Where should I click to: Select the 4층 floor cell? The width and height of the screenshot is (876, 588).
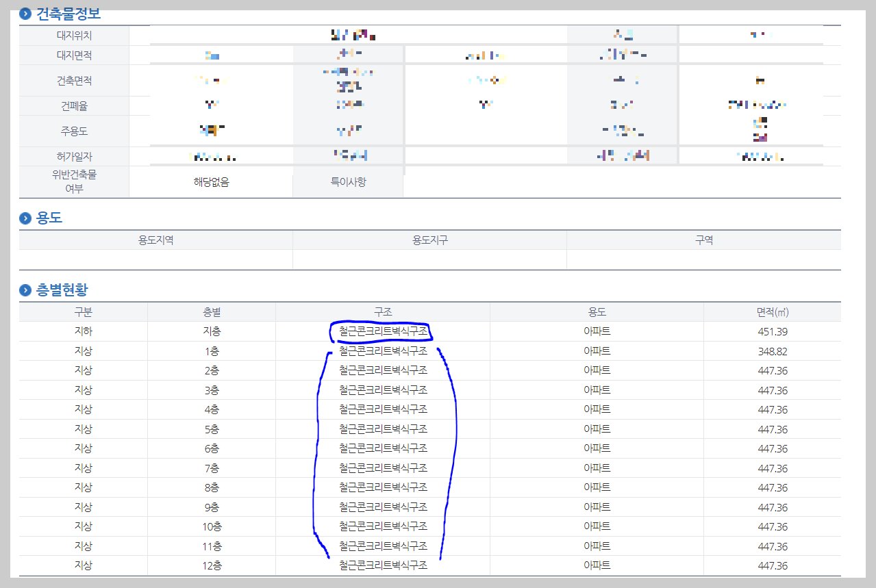pos(212,409)
